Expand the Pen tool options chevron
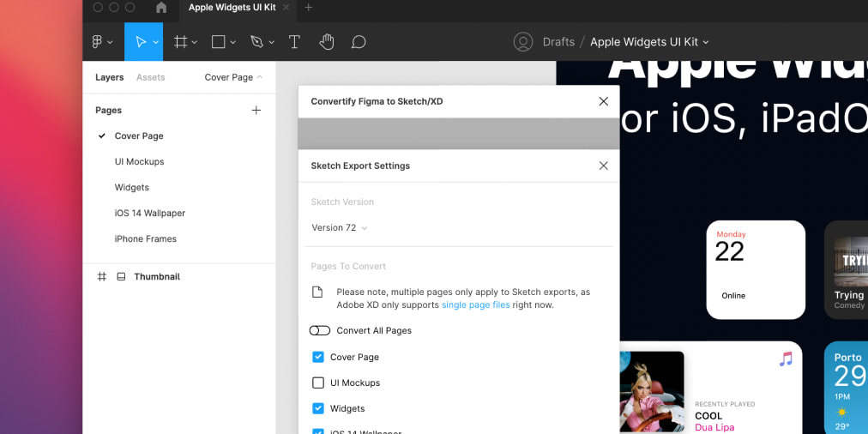Screen dimensions: 868x434 click(x=271, y=42)
